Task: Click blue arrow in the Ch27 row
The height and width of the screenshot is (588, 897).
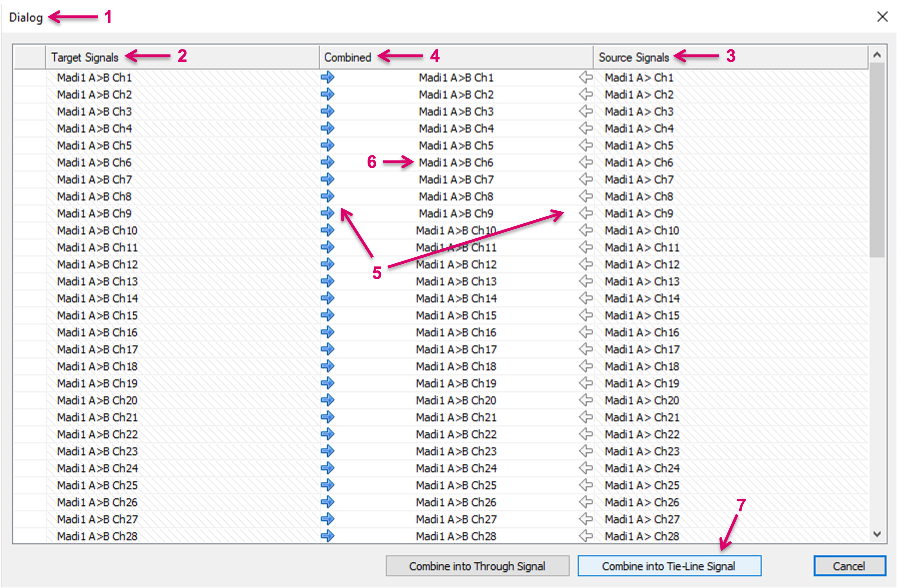Action: 328,519
